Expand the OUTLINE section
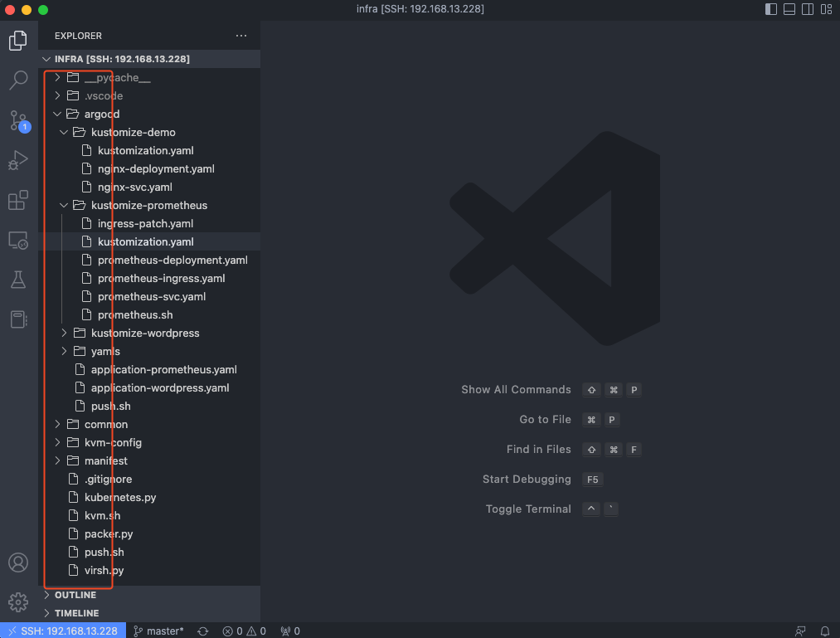This screenshot has width=840, height=638. (149, 595)
